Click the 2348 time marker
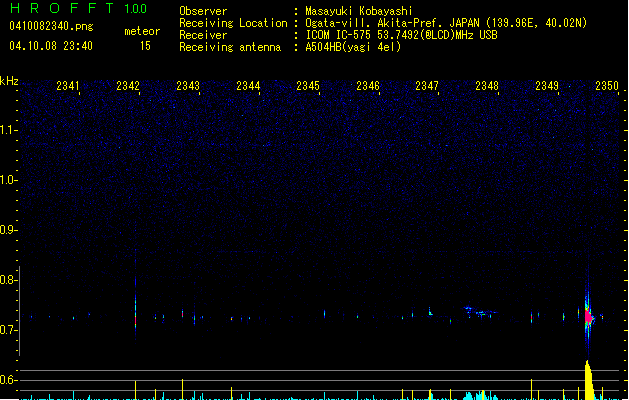The width and height of the screenshot is (629, 400). tap(487, 86)
